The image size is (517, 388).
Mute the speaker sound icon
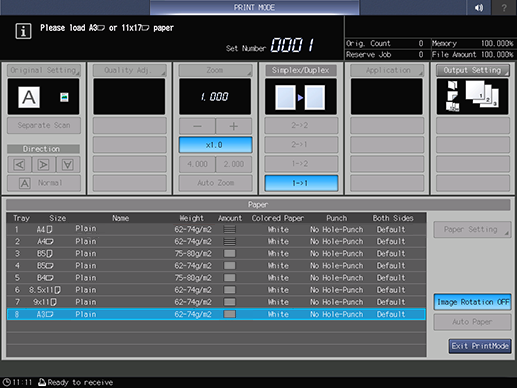tap(478, 7)
